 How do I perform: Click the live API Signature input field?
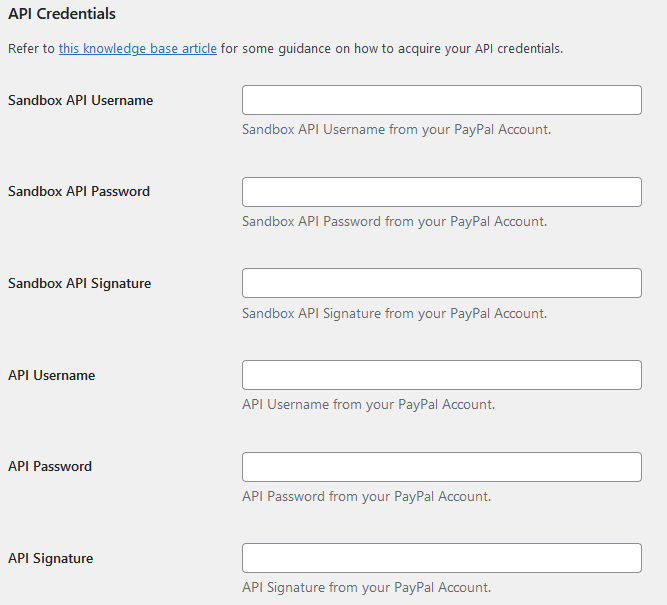(442, 558)
